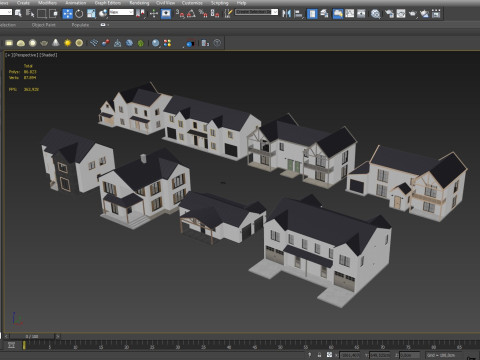Open the Graph Editors menu
Viewport: 480px width, 360px height.
point(108,3)
